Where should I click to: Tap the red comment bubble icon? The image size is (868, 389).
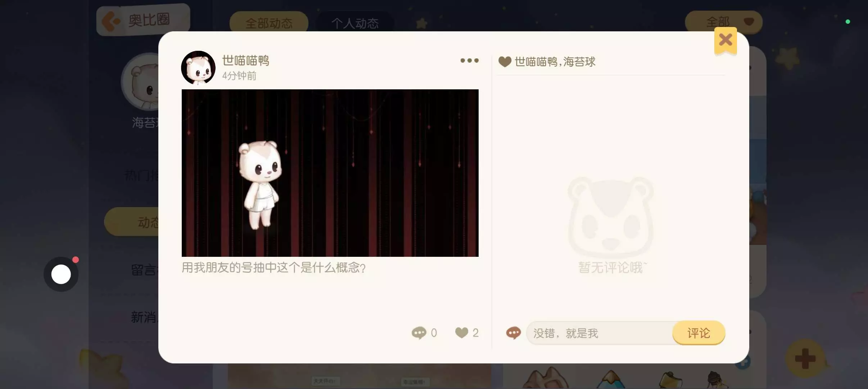[x=514, y=333]
